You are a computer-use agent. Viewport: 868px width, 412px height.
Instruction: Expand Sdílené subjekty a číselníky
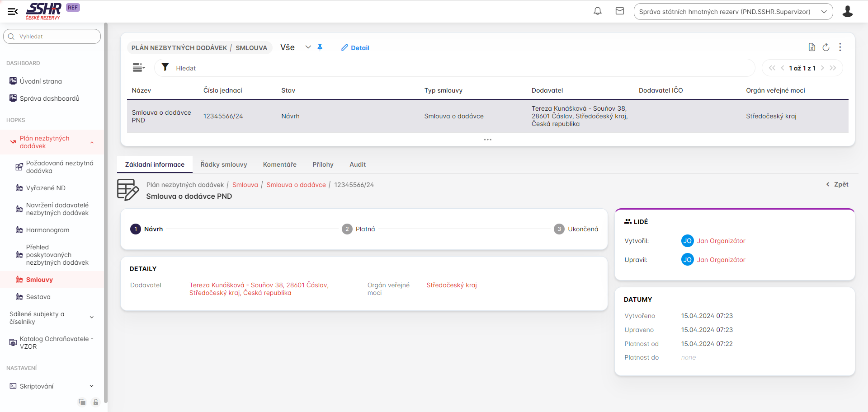[x=92, y=318]
